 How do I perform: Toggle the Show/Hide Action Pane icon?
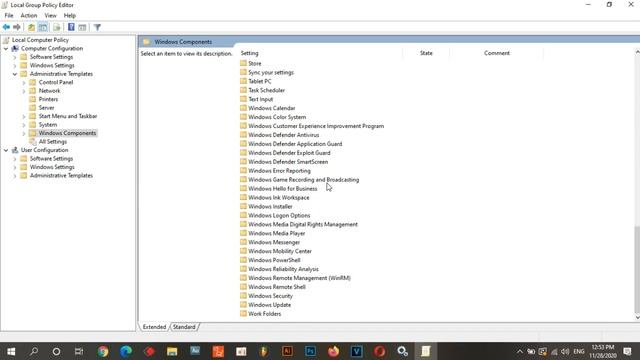click(x=82, y=27)
